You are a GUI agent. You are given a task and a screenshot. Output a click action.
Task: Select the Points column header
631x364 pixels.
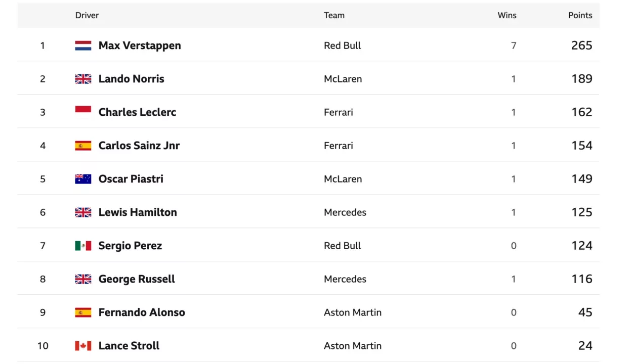click(x=580, y=15)
